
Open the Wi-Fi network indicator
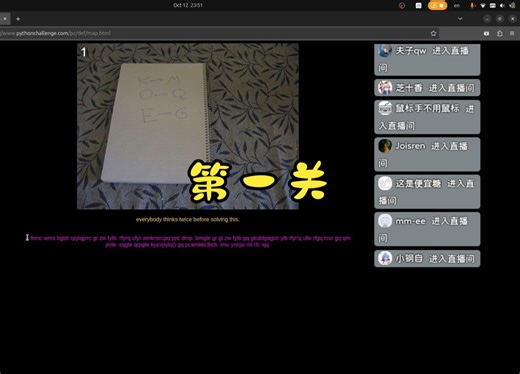click(x=483, y=5)
